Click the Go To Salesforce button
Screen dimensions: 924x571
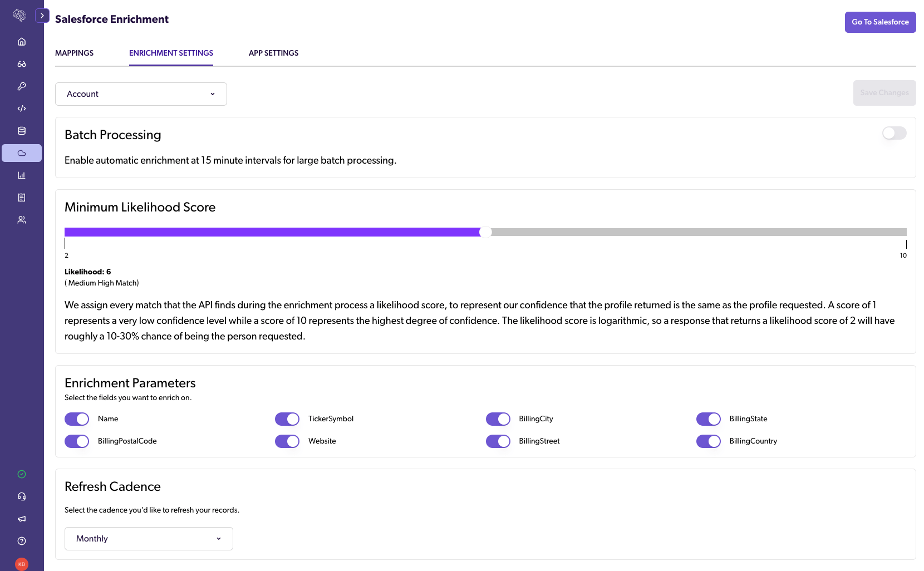click(880, 22)
